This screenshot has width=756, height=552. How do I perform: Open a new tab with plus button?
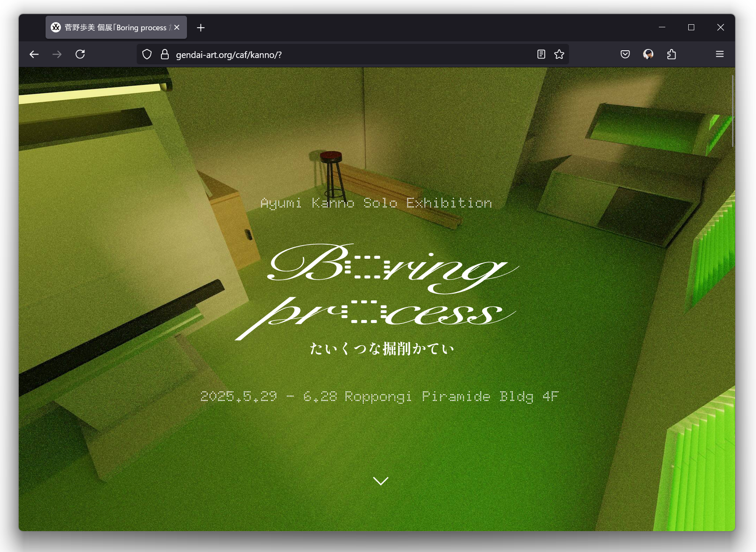click(x=201, y=28)
